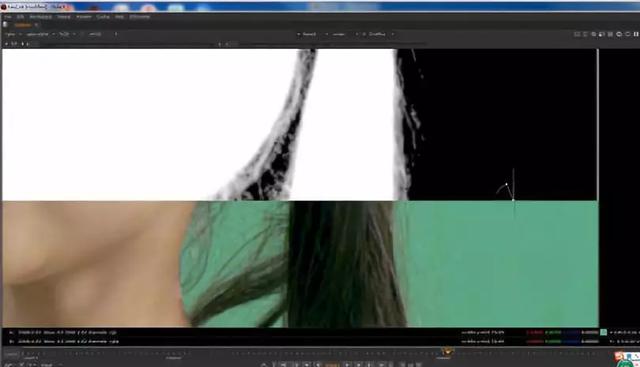
Task: Click the leftmost icon in top-right viewer icons
Action: (577, 34)
